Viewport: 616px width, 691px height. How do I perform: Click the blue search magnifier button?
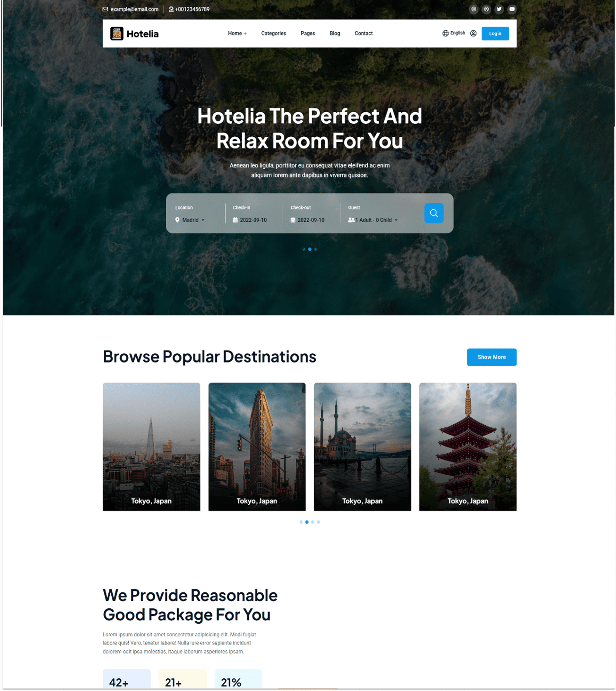pos(434,213)
